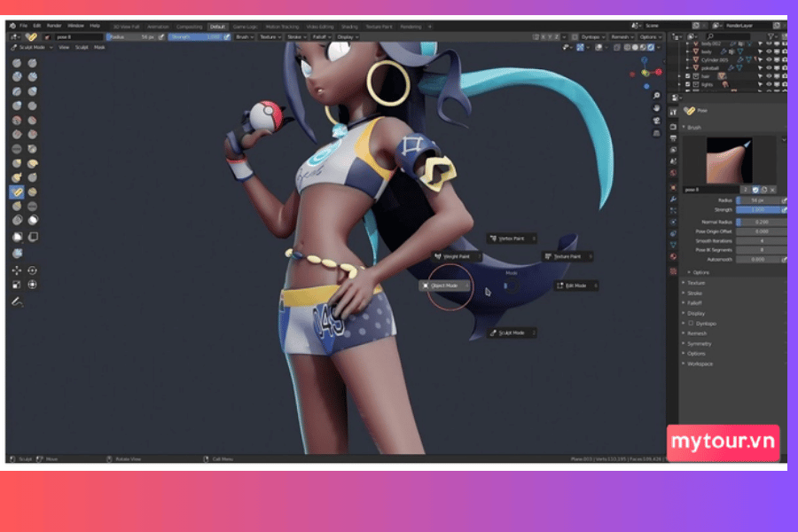The image size is (798, 532).
Task: Enable the Dyntopo checkbox in properties
Action: (692, 323)
